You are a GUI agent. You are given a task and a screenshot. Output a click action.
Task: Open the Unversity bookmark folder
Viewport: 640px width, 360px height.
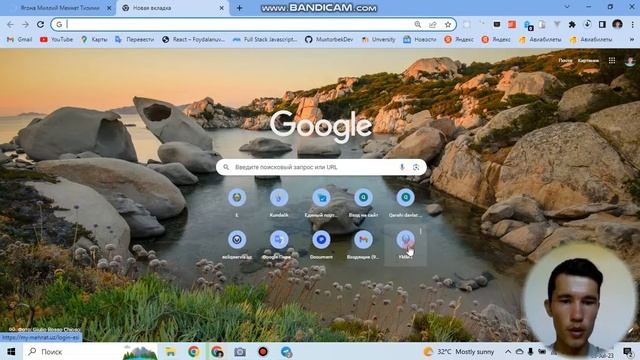pos(378,40)
